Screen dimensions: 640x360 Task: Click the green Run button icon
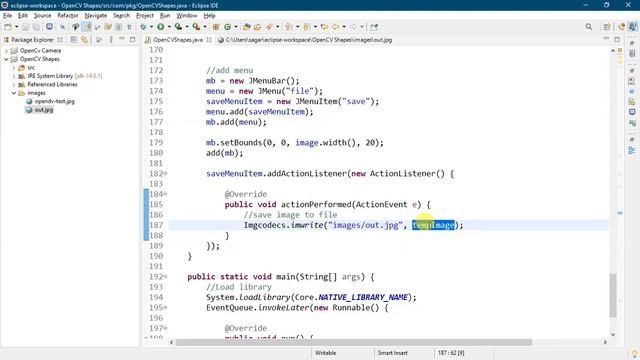[161, 27]
